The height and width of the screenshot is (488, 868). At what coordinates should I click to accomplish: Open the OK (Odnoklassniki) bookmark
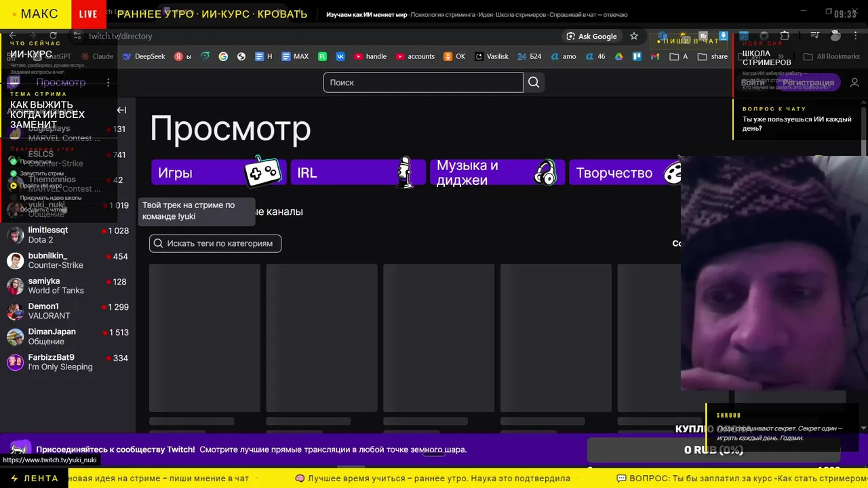454,56
